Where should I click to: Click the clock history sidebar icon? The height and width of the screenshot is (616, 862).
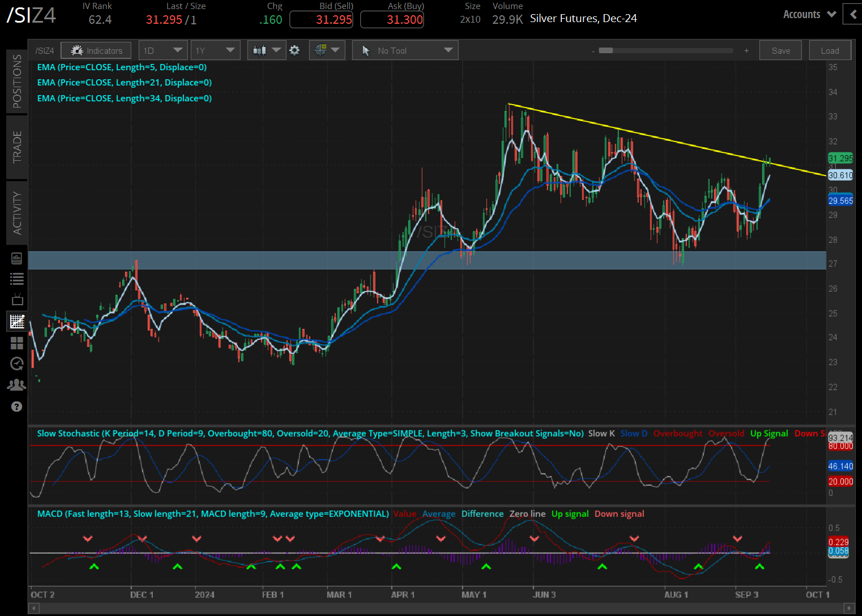point(17,363)
